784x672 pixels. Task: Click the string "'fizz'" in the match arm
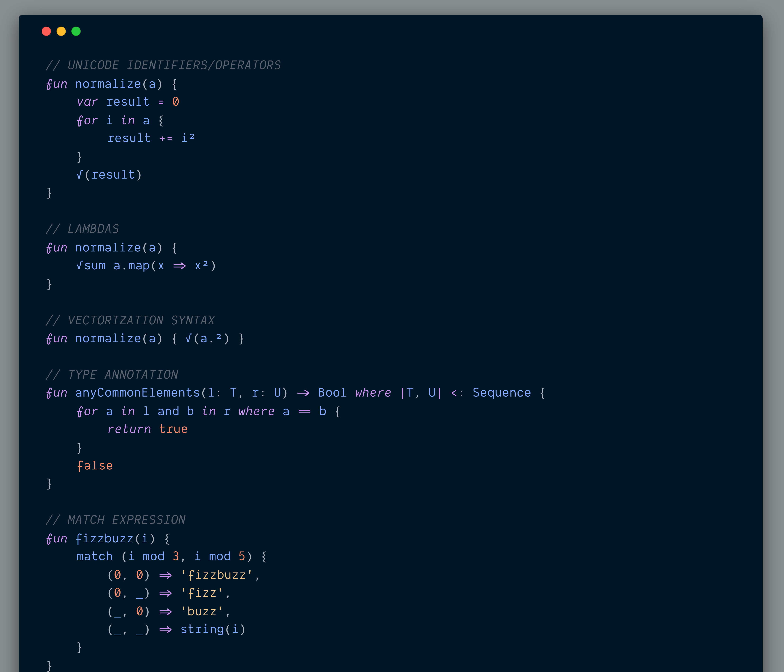pos(202,593)
